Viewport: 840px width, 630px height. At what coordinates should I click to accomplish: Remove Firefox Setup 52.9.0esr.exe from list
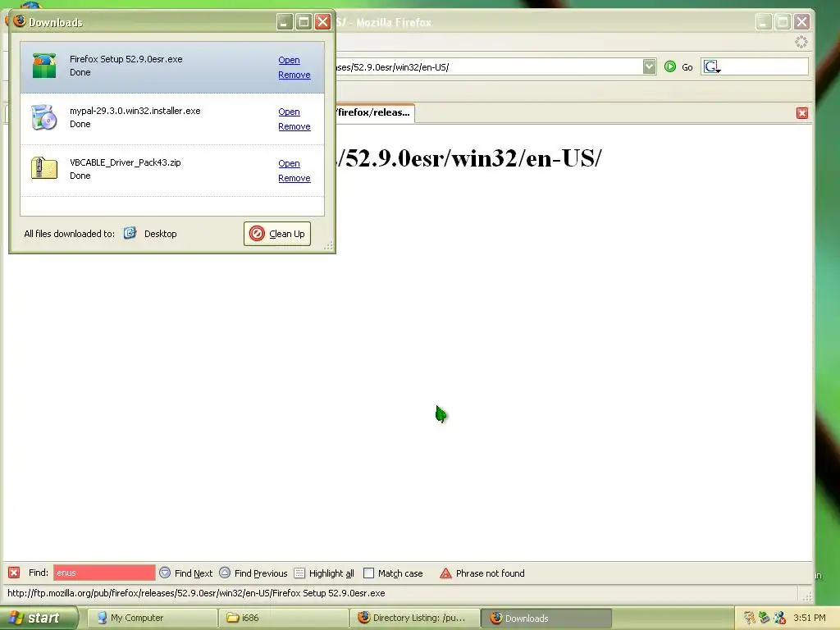[x=294, y=75]
